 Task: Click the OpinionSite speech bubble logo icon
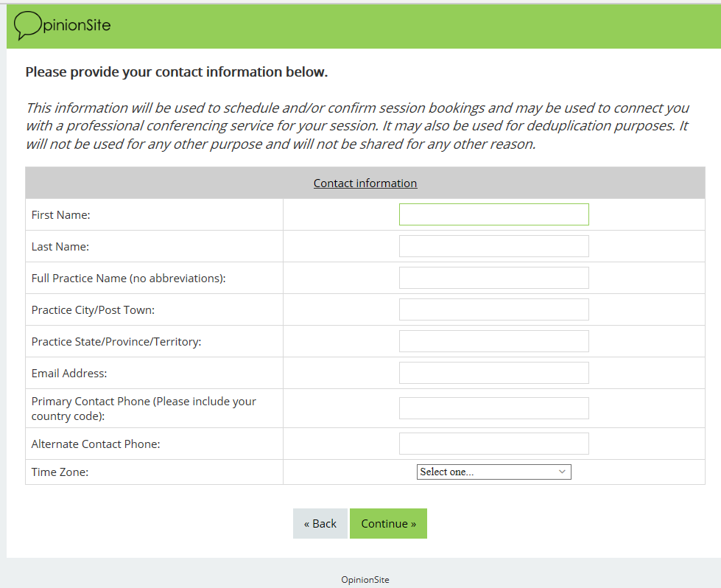click(29, 25)
